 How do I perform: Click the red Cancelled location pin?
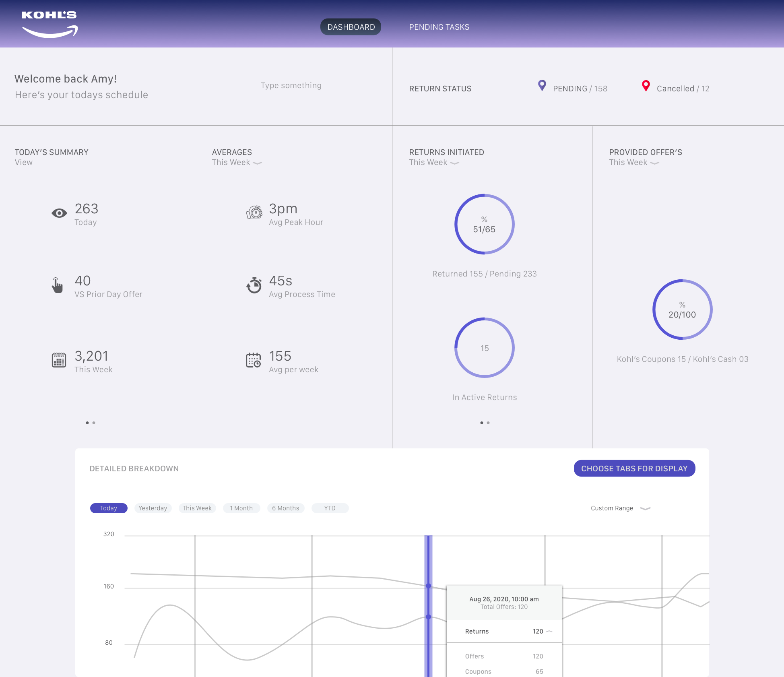tap(646, 85)
